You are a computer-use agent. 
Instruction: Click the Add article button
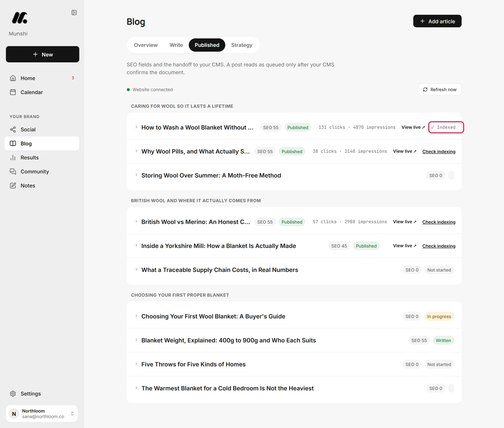pyautogui.click(x=437, y=21)
